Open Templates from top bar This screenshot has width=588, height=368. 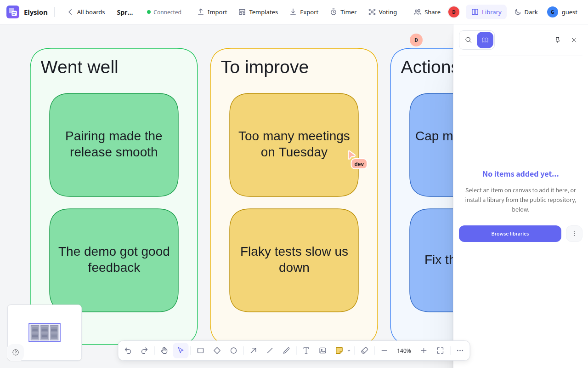coord(258,12)
